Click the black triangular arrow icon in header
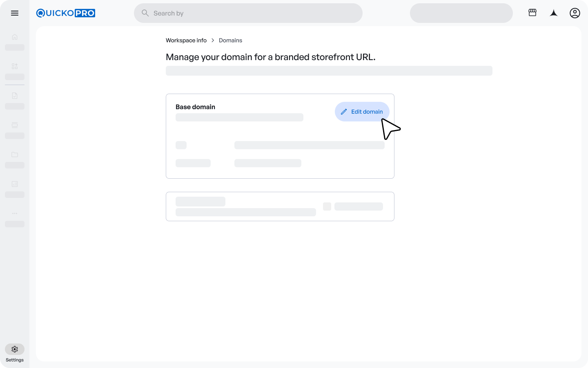 [554, 13]
